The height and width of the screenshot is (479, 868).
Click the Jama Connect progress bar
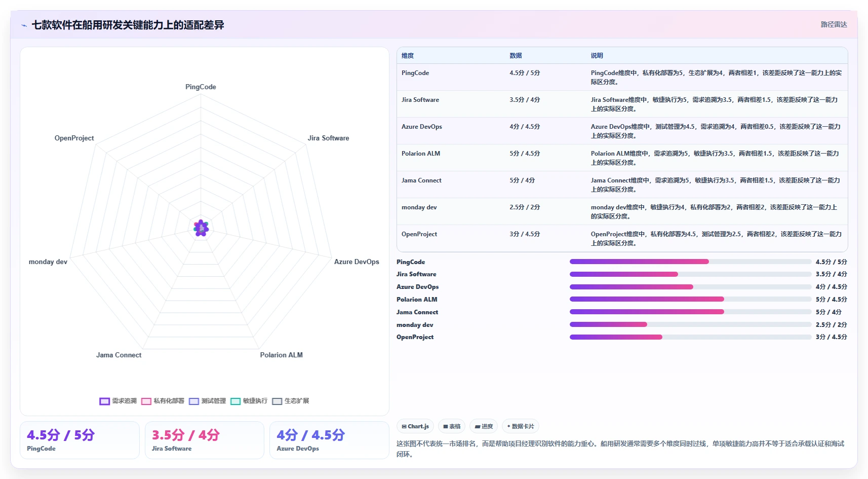690,312
